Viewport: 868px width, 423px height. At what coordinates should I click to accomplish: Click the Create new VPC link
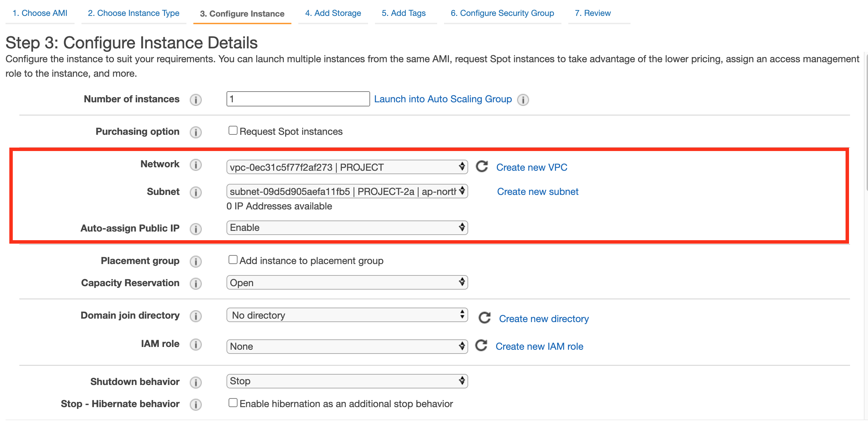pos(531,167)
